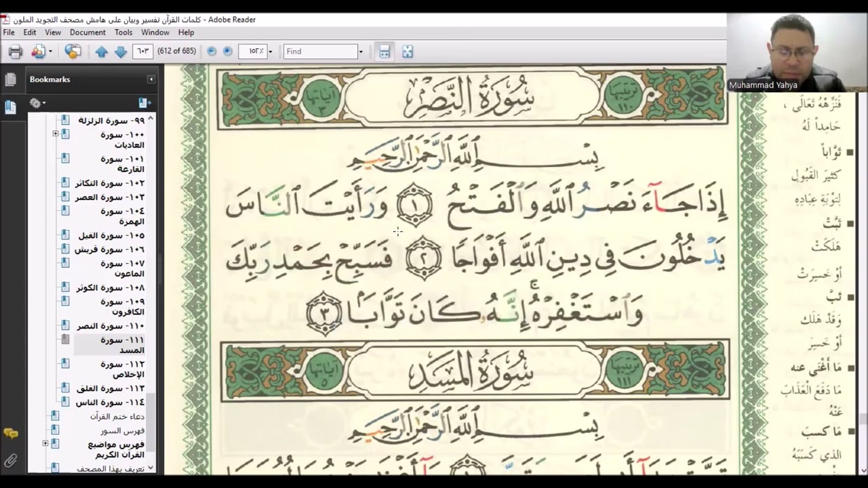
Task: Open the Window menu
Action: tap(155, 33)
